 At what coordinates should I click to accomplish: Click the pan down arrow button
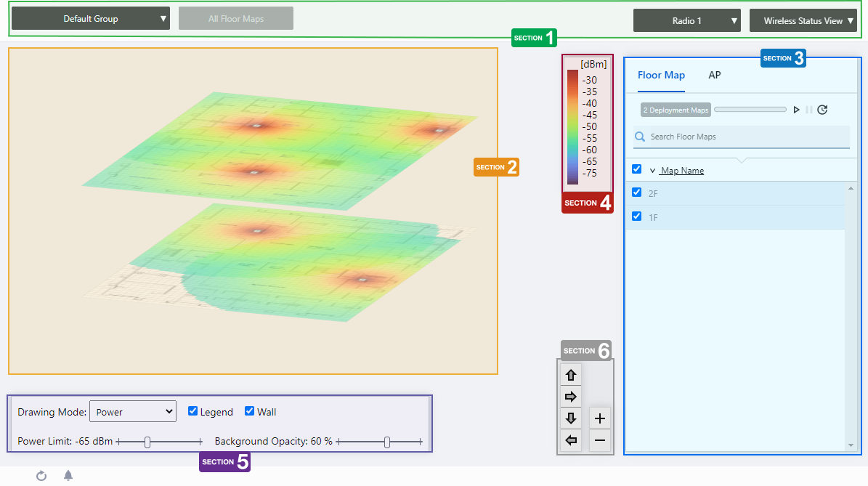[x=571, y=418]
